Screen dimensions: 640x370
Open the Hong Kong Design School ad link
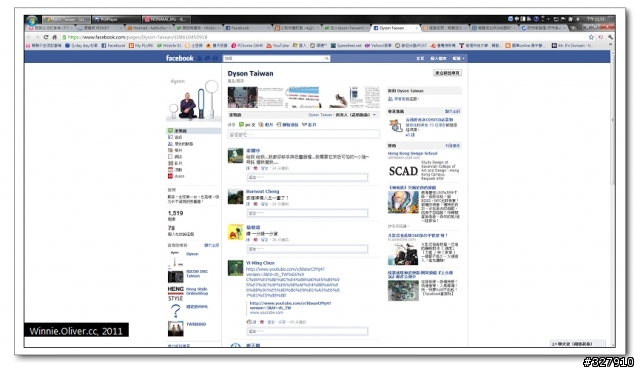click(412, 153)
